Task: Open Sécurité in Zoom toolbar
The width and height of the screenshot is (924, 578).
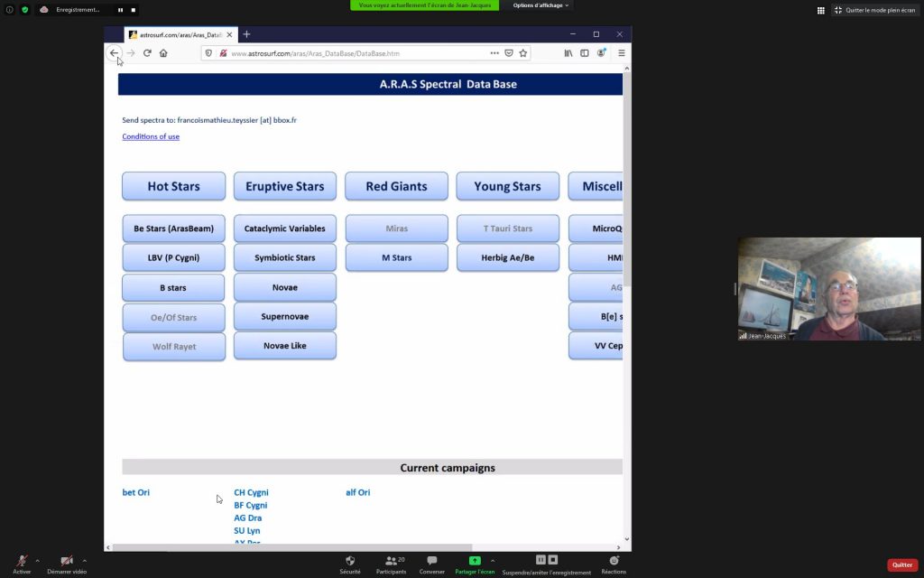Action: [x=350, y=564]
